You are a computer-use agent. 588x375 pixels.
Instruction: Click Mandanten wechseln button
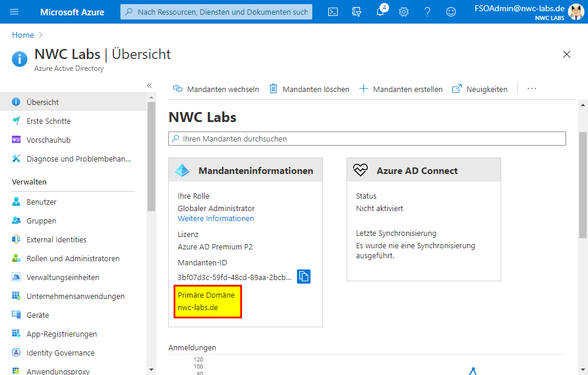tap(216, 89)
